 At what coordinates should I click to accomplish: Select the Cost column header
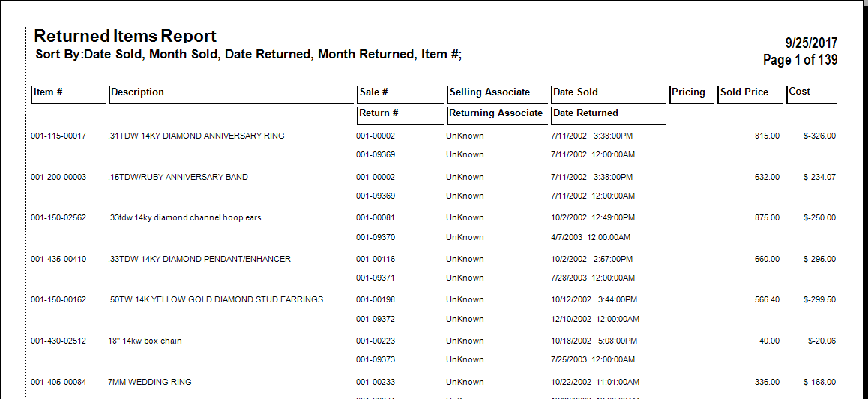(799, 91)
